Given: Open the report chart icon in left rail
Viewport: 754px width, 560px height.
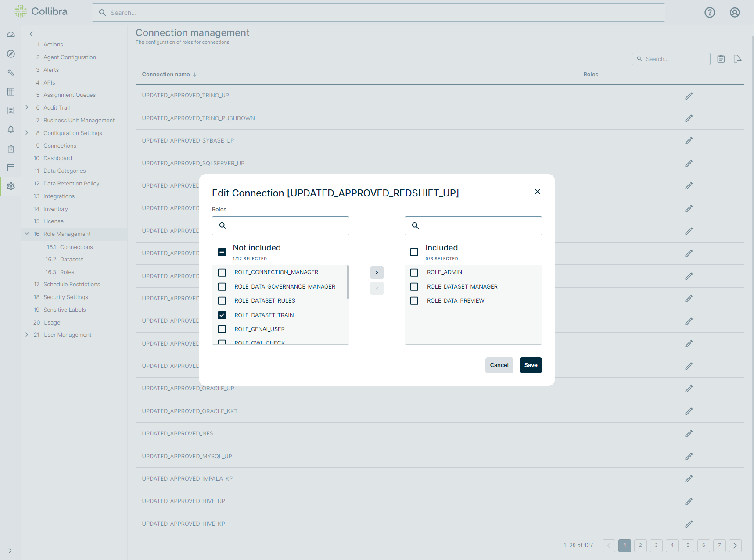Looking at the screenshot, I should 11,111.
